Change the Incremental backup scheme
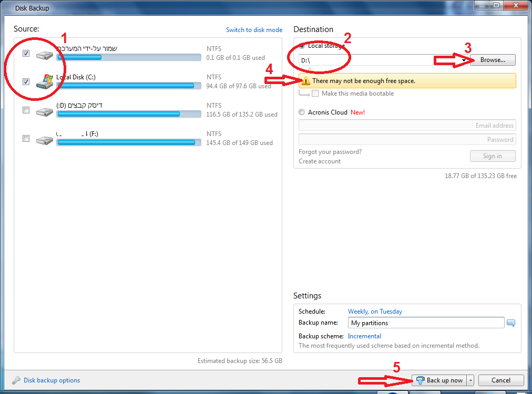The height and width of the screenshot is (394, 532). tap(364, 336)
